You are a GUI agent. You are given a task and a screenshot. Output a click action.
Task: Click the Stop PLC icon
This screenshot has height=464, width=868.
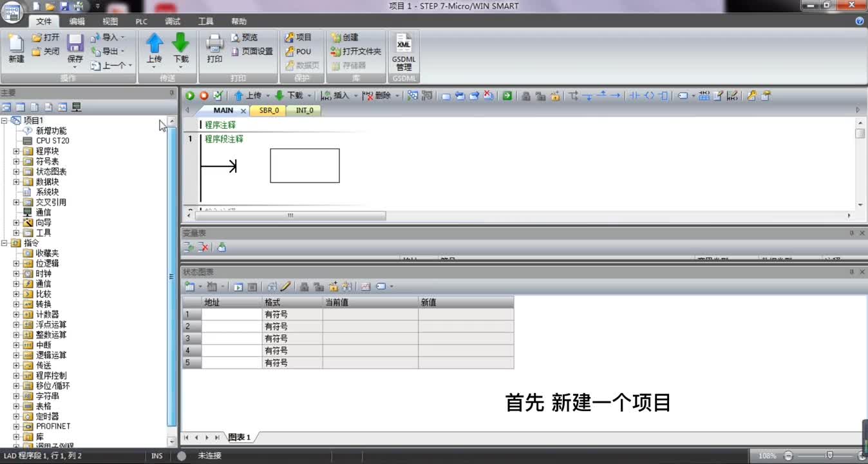(203, 96)
